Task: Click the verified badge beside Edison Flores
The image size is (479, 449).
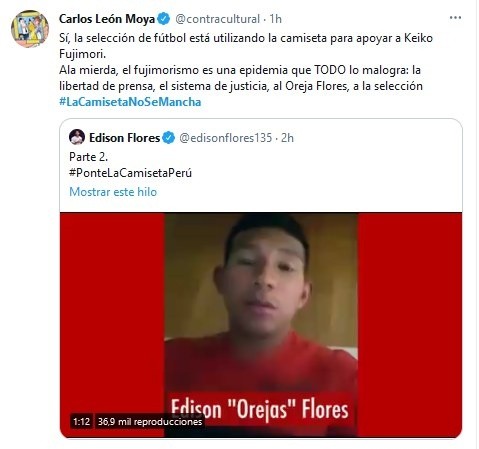Action: [169, 138]
